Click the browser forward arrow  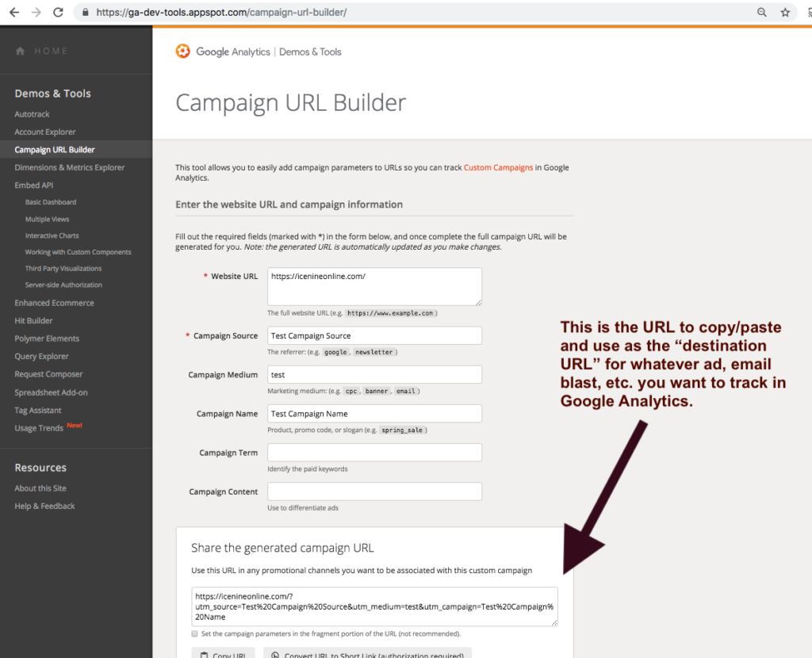36,13
